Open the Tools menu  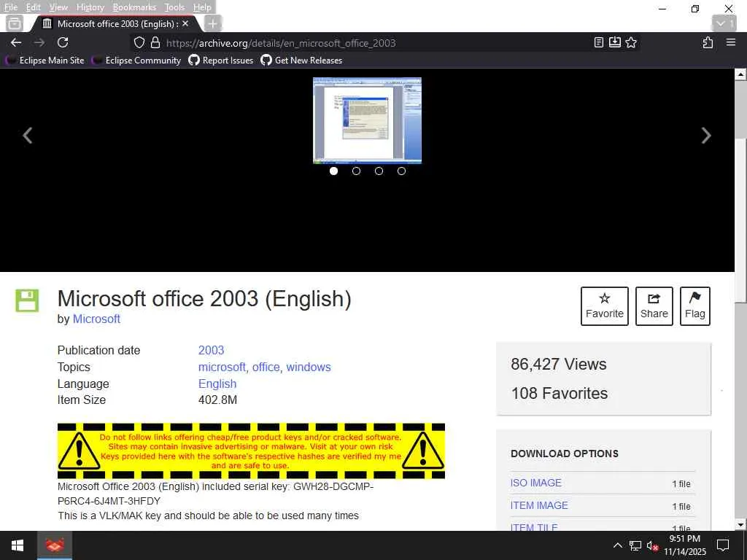[174, 7]
